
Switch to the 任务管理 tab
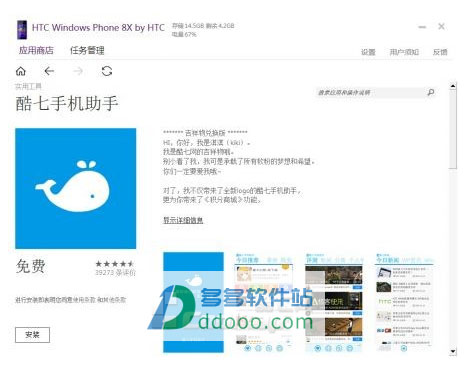click(87, 50)
